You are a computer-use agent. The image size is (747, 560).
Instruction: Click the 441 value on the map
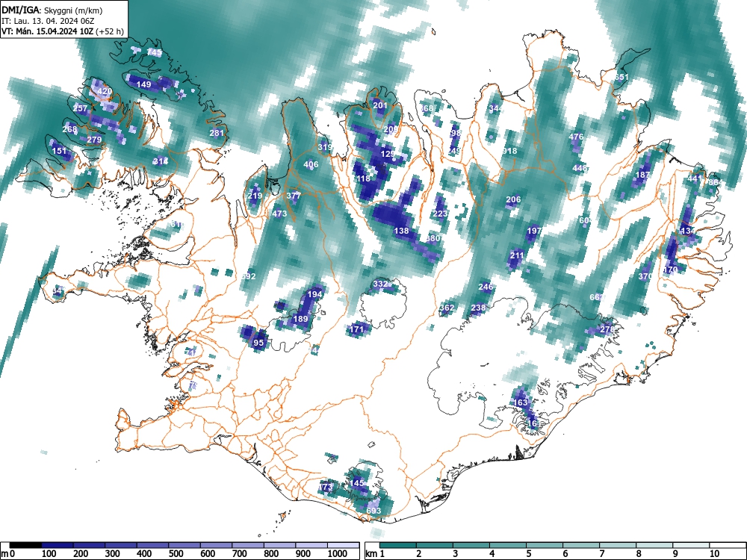coord(695,178)
